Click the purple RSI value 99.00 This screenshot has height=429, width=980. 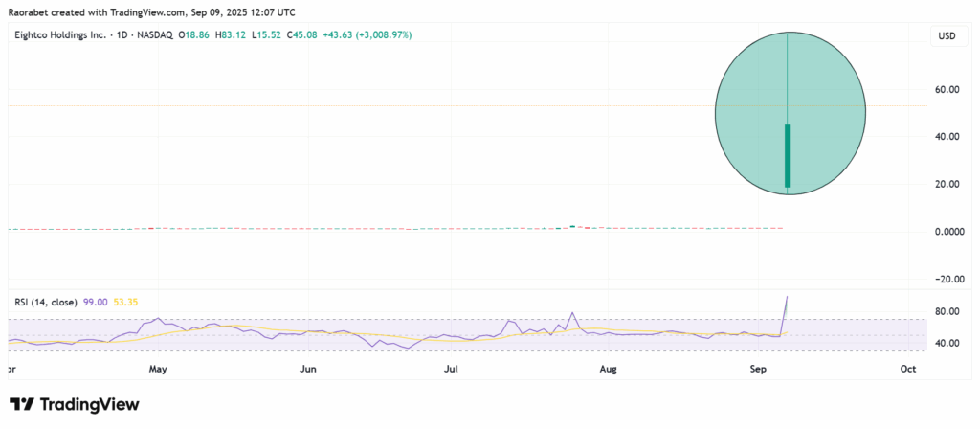coord(93,302)
